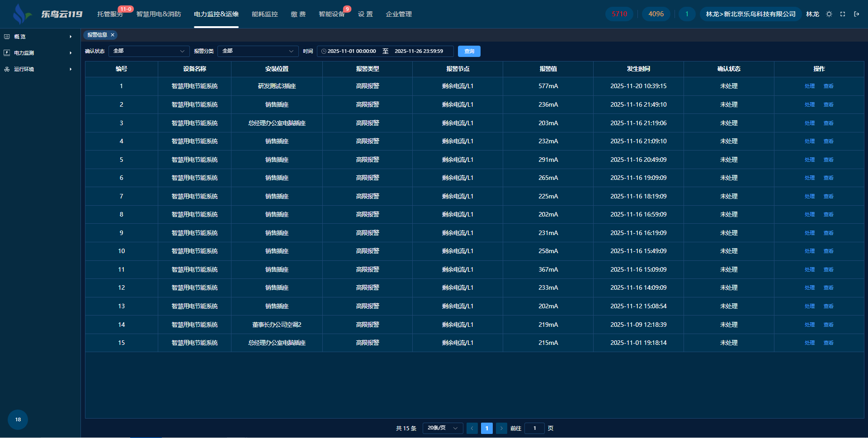Click the 运行环境 icon in sidebar
Image resolution: width=868 pixels, height=438 pixels.
pyautogui.click(x=7, y=69)
